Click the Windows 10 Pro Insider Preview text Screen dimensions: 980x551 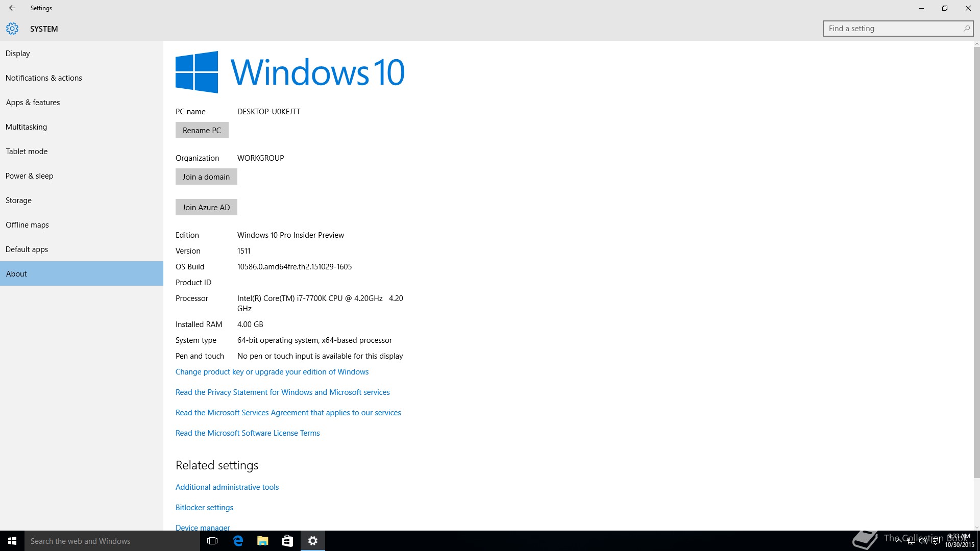tap(290, 235)
